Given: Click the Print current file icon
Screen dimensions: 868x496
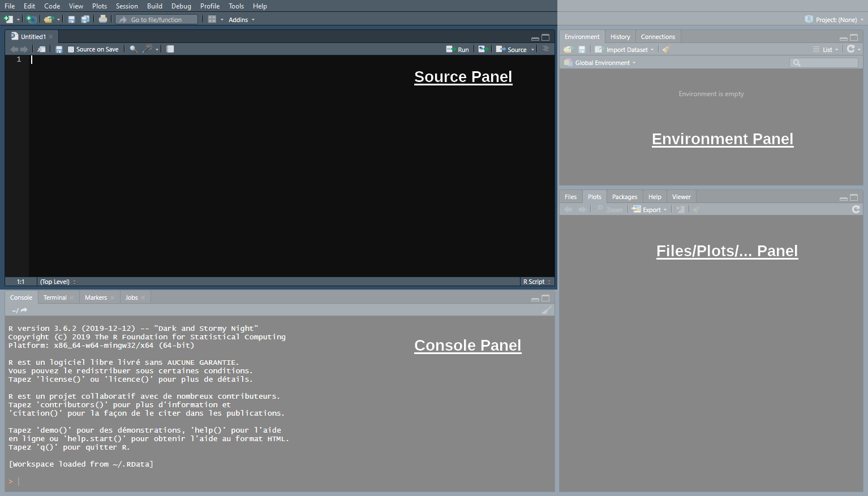Looking at the screenshot, I should click(102, 19).
